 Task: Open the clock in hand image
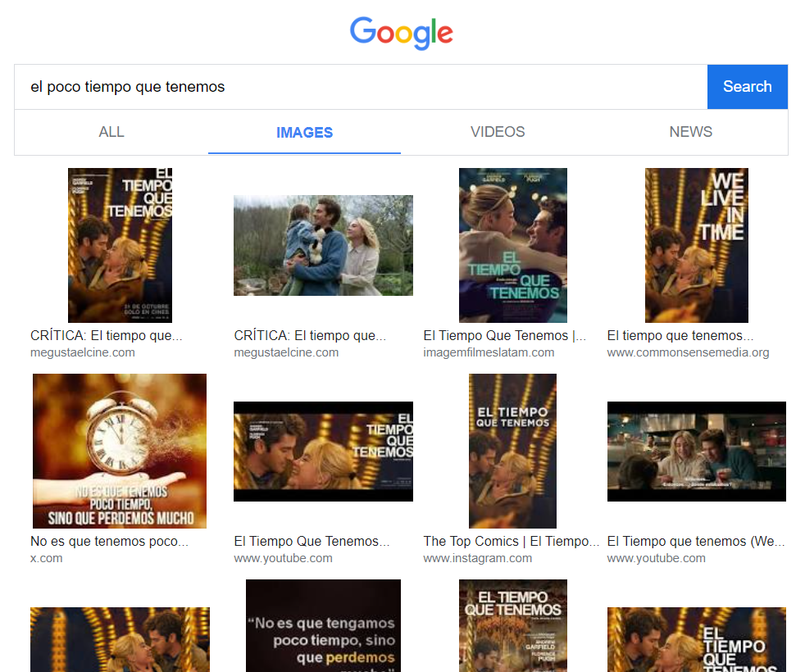pos(120,451)
